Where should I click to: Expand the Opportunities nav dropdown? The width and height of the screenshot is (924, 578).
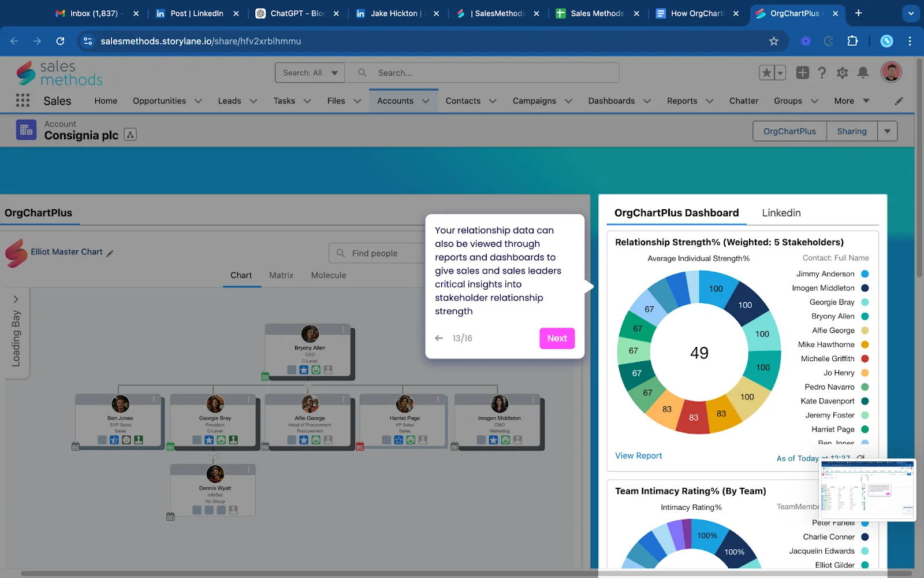click(x=198, y=101)
